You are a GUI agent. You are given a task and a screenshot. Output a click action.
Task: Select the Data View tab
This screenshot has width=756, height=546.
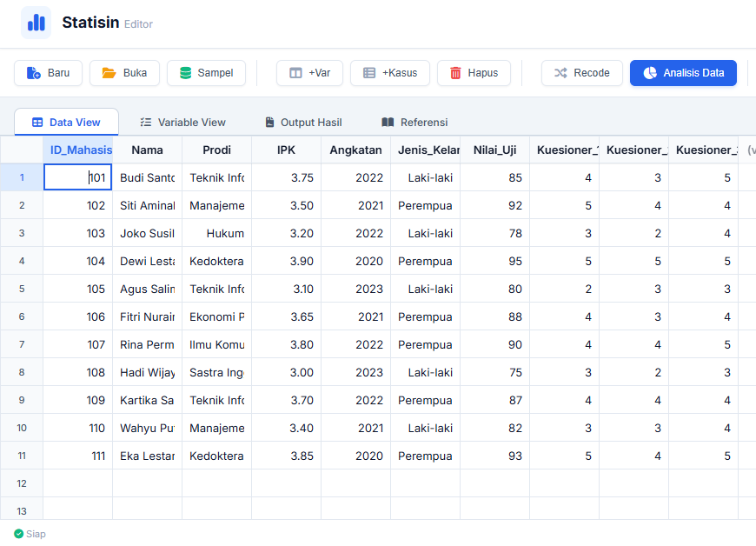click(x=66, y=123)
